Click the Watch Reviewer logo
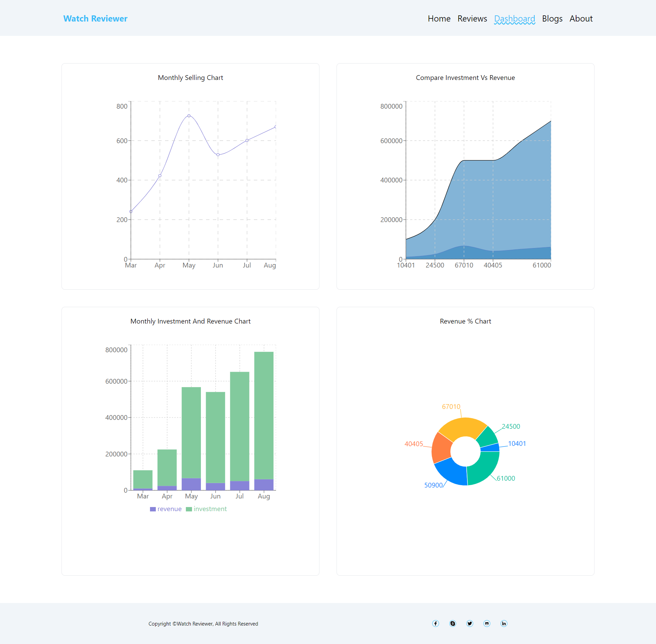The height and width of the screenshot is (644, 656). [x=95, y=18]
